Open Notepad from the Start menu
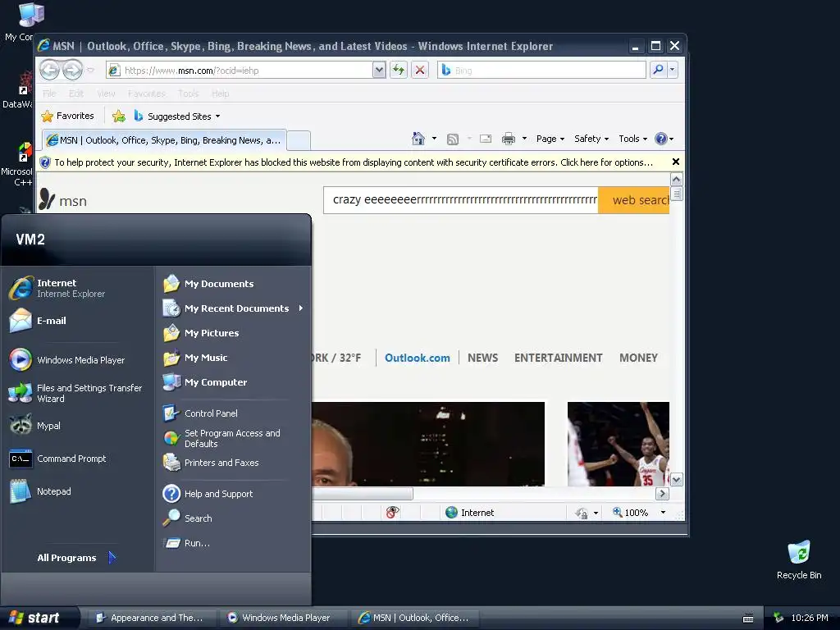Viewport: 840px width, 630px height. click(78, 492)
